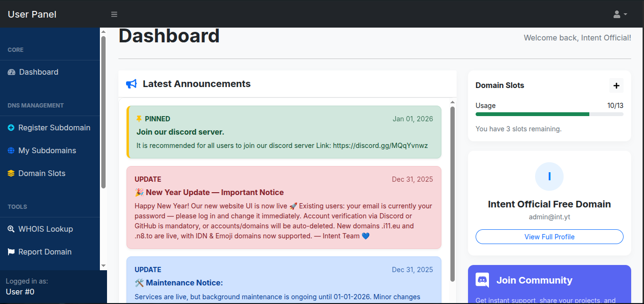Click the announcements megaphone icon
The height and width of the screenshot is (304, 644).
(x=131, y=84)
